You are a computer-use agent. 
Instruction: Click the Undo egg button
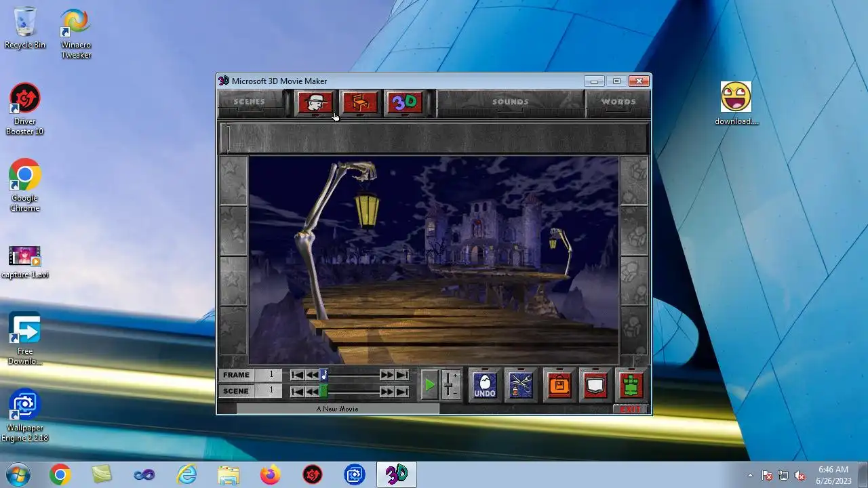click(x=485, y=385)
